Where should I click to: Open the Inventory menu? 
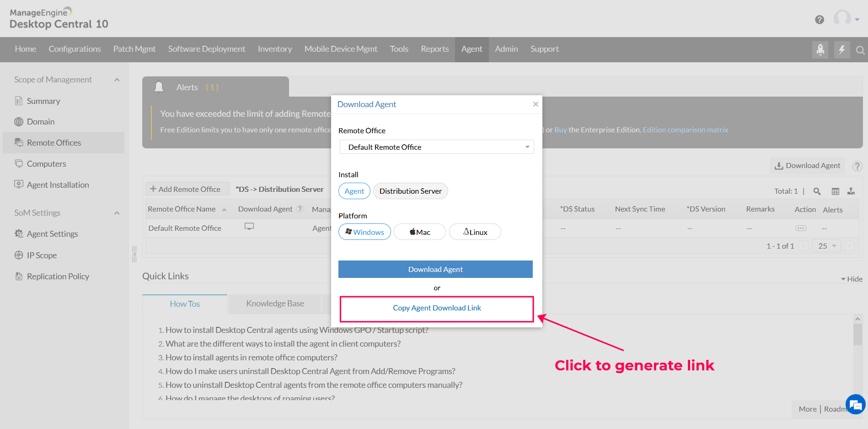coord(275,49)
